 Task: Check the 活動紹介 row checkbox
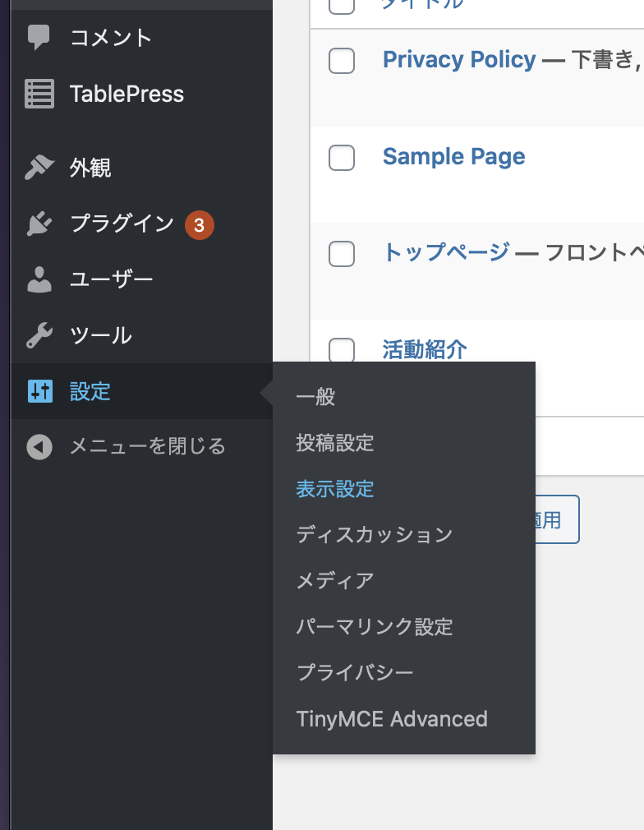(342, 350)
